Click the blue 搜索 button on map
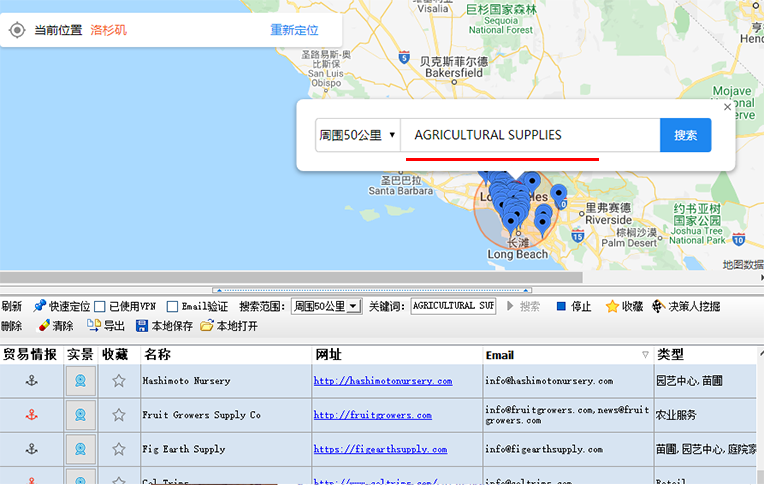The image size is (764, 485). click(685, 135)
